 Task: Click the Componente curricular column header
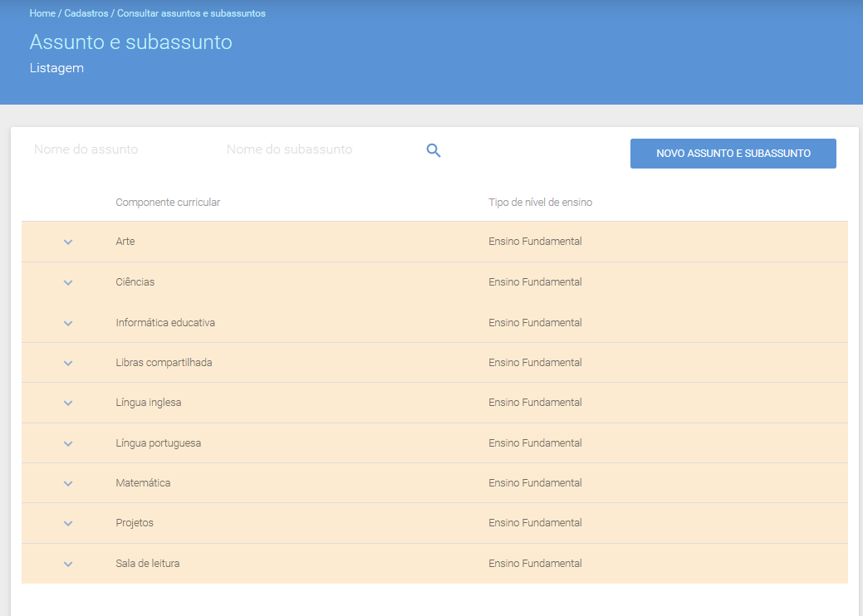click(x=168, y=203)
